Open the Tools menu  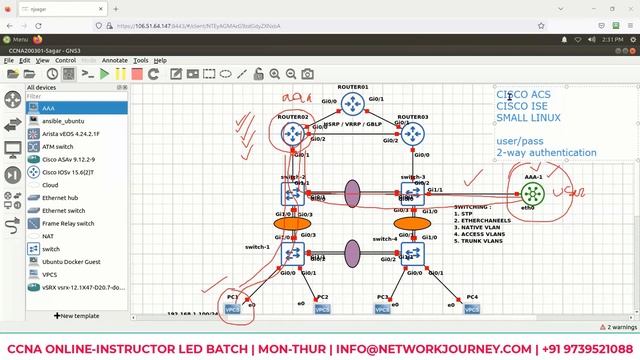(x=141, y=60)
